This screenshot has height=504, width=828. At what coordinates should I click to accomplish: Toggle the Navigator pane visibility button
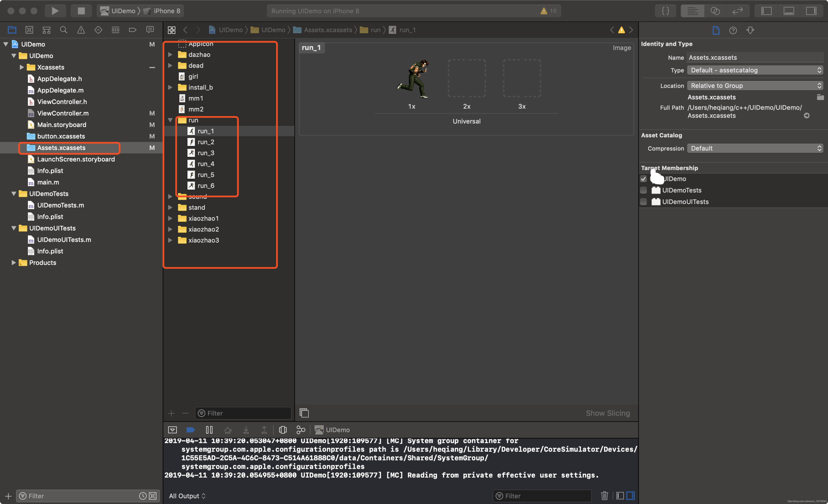[x=766, y=11]
